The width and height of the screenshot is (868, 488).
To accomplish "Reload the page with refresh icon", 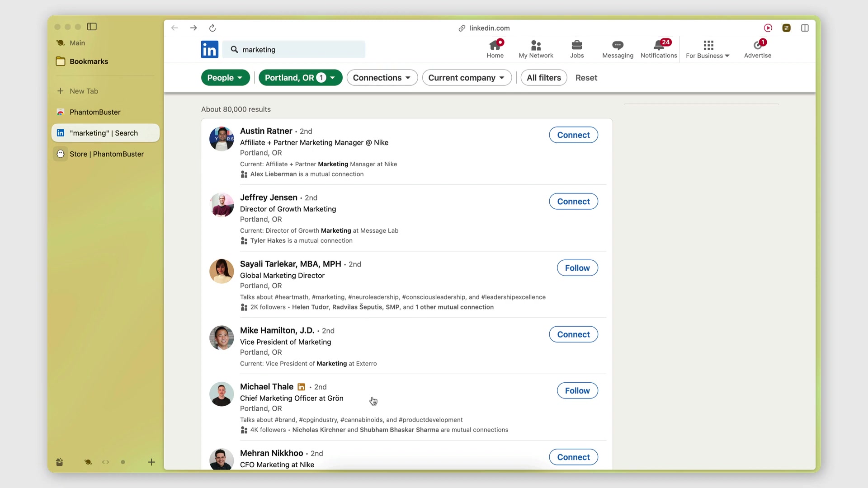I will pyautogui.click(x=212, y=28).
